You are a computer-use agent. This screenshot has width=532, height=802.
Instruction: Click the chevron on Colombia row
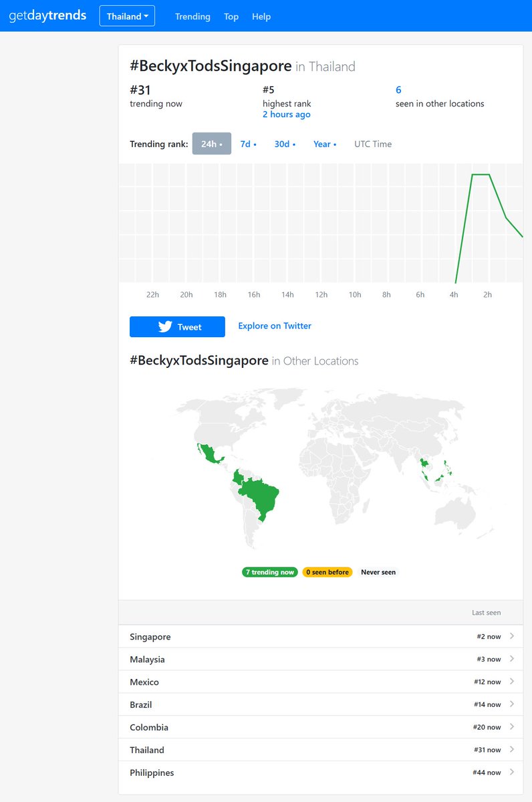511,727
